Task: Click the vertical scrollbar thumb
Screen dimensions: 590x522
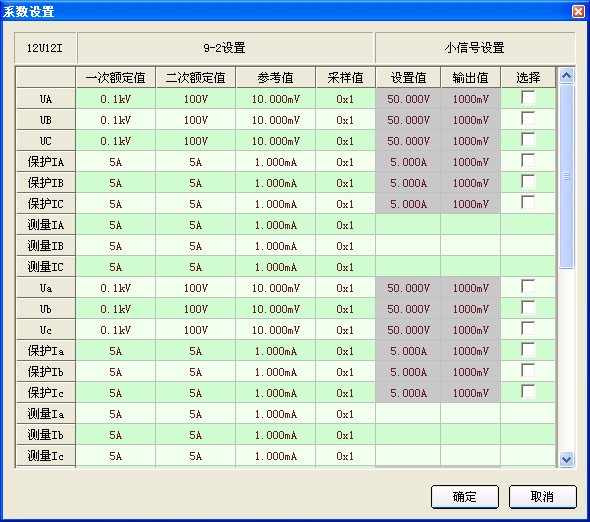Action: (566, 176)
